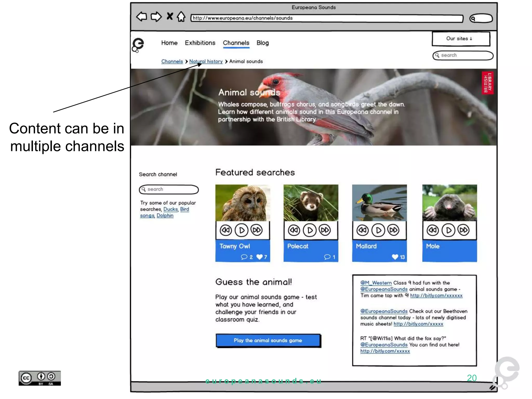
Task: Play the Polecat sound
Action: click(x=310, y=230)
